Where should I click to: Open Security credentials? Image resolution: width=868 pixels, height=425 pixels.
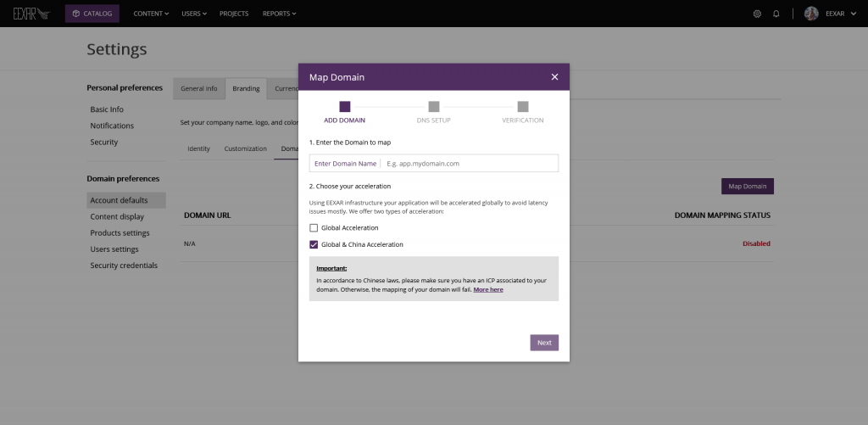[x=124, y=266]
